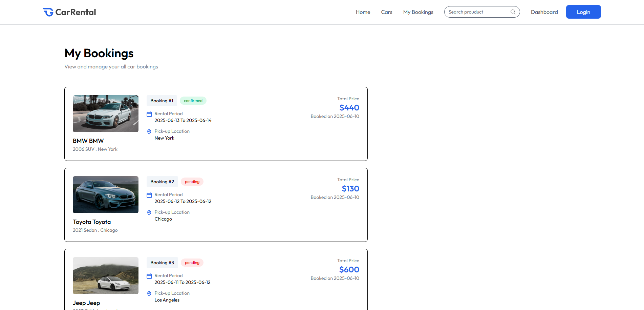Viewport: 644px width, 310px height.
Task: Click the calendar icon on Booking #2
Action: [x=149, y=195]
